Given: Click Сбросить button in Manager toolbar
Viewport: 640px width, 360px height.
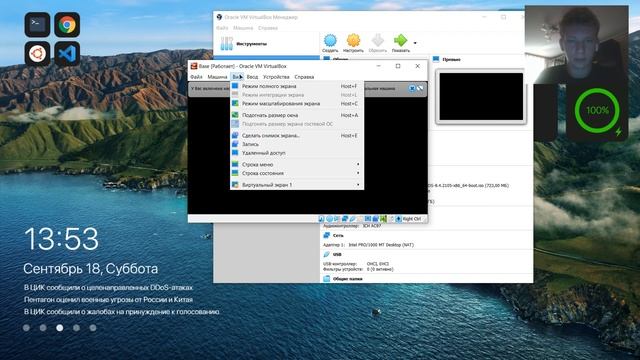Looking at the screenshot, I should pyautogui.click(x=377, y=43).
